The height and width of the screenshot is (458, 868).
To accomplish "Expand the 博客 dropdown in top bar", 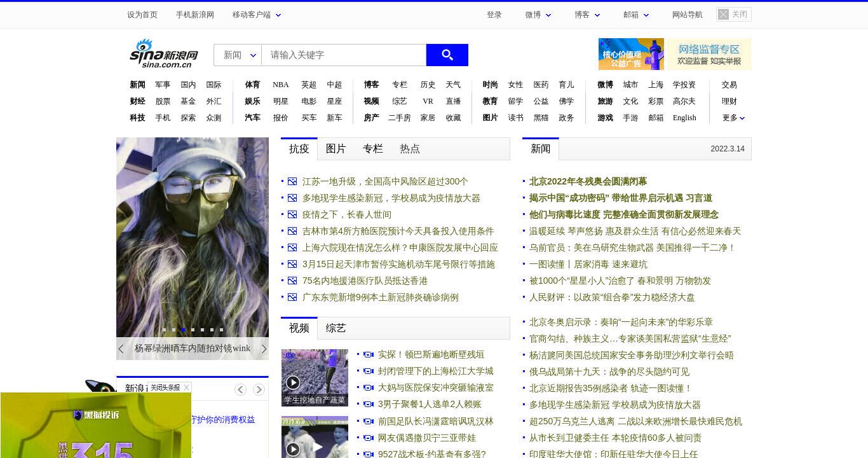I will point(587,15).
